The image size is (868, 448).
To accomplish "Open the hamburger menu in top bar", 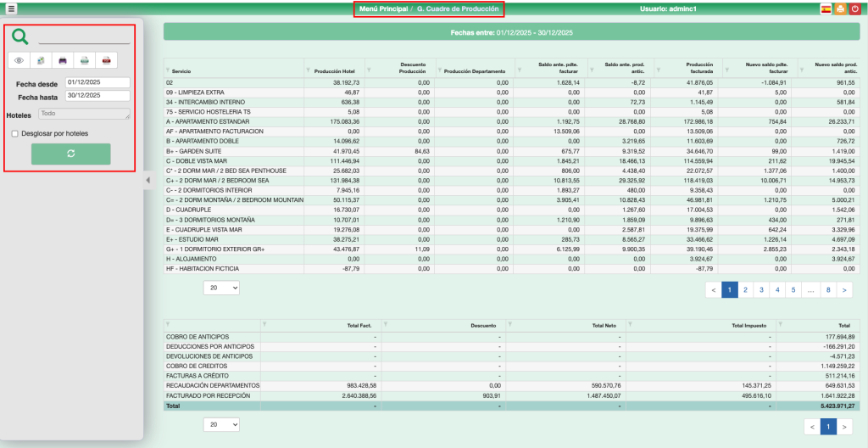I will (x=11, y=8).
